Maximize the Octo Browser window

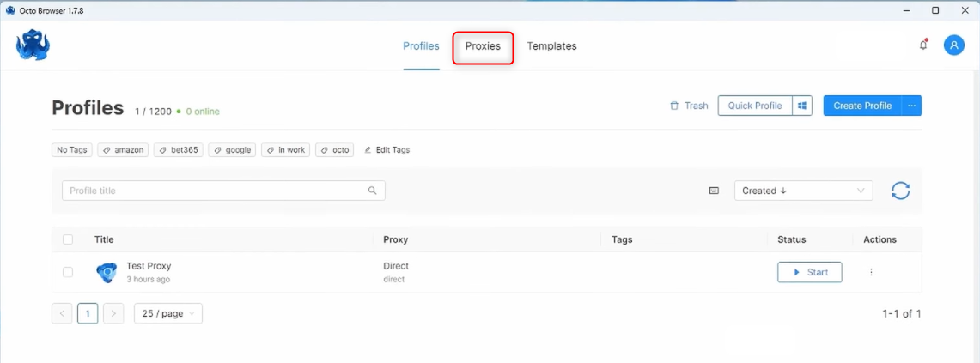[935, 10]
